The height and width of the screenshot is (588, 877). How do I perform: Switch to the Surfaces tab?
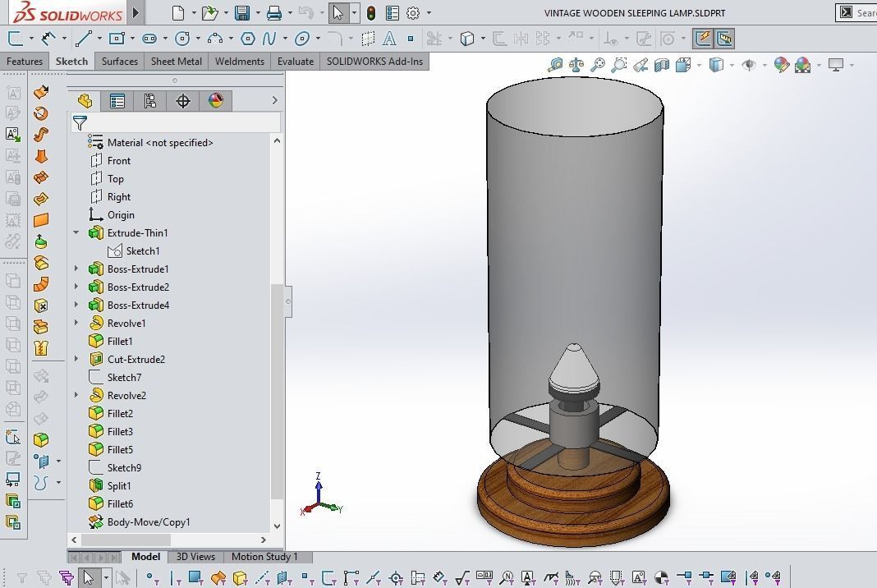pos(120,62)
